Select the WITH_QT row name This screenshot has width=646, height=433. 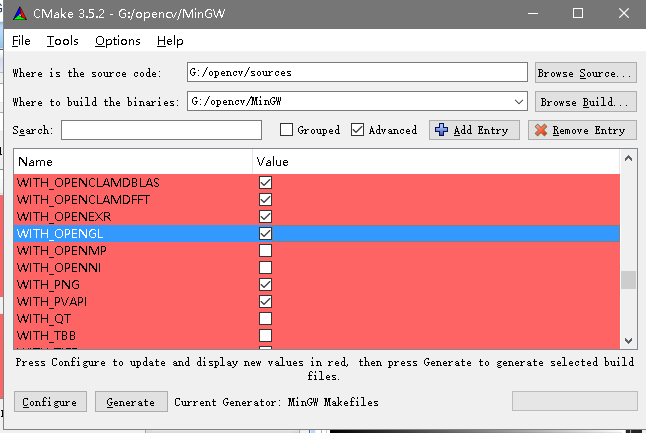[x=44, y=318]
